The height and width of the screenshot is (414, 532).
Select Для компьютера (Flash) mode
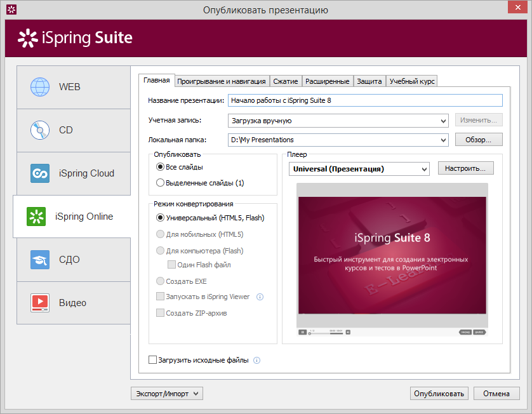160,251
